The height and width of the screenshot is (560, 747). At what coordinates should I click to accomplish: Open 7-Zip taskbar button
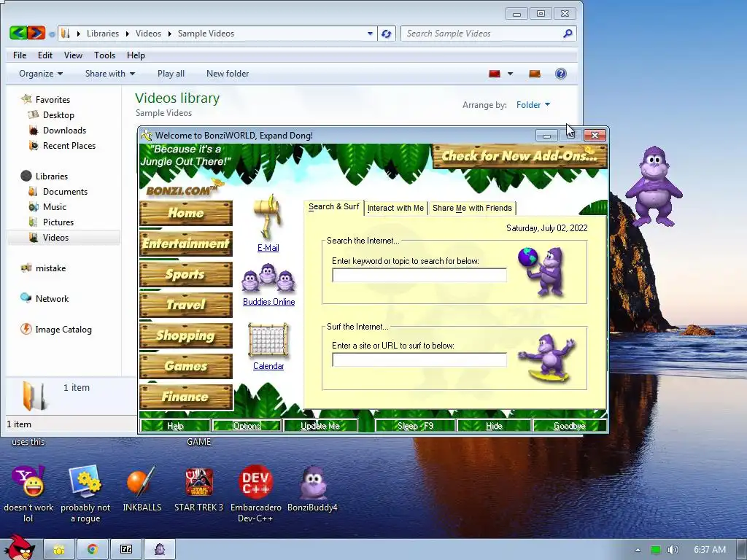(126, 550)
